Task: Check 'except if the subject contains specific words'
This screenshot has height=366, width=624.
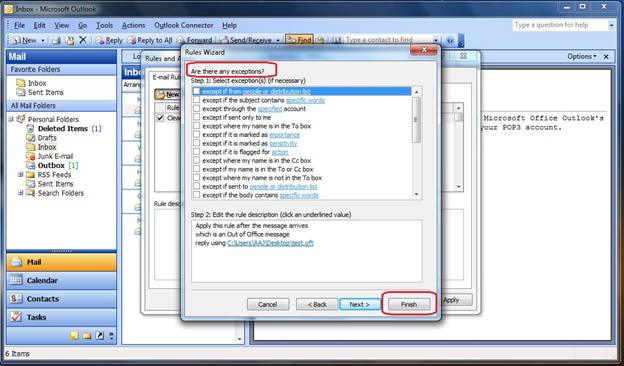Action: point(196,100)
